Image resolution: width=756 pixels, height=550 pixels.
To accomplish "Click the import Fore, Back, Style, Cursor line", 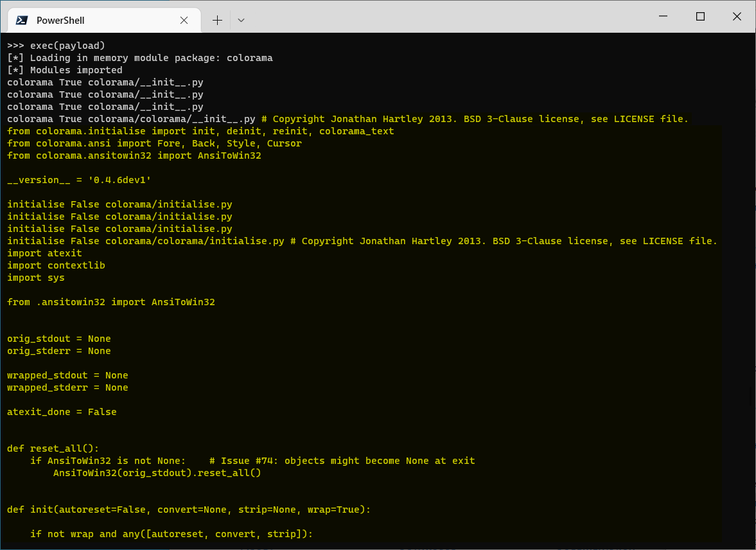I will pyautogui.click(x=154, y=143).
